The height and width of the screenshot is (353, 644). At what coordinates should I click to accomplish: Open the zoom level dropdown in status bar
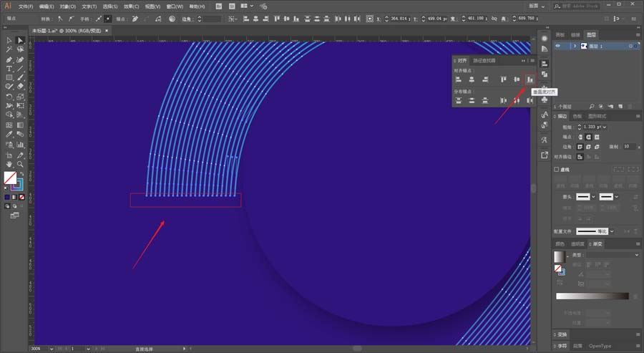coord(52,349)
